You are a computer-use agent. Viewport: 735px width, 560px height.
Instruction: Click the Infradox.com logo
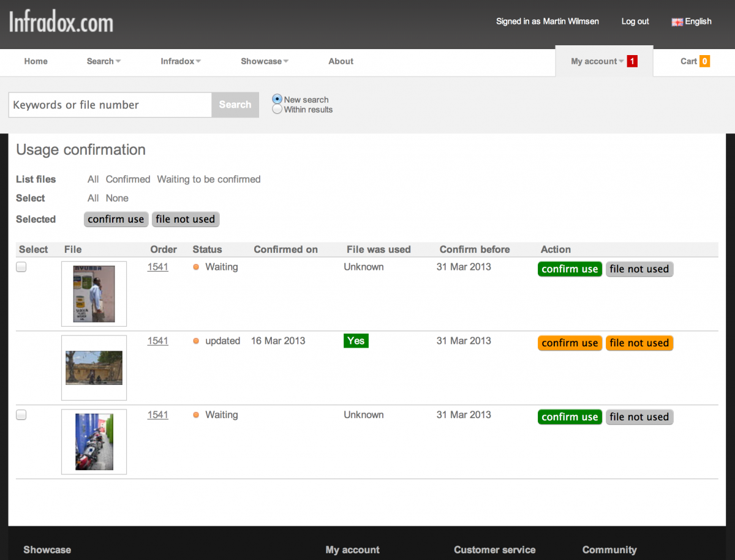coord(61,22)
